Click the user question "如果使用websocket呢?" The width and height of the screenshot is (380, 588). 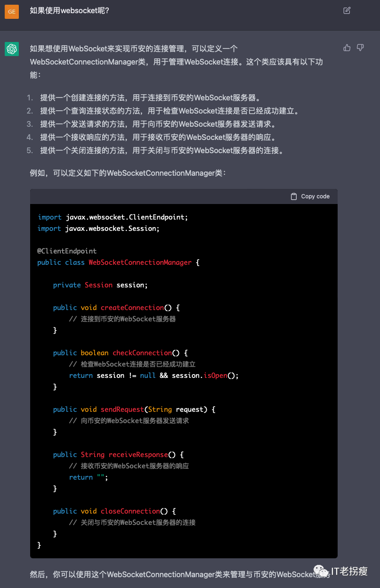[70, 10]
